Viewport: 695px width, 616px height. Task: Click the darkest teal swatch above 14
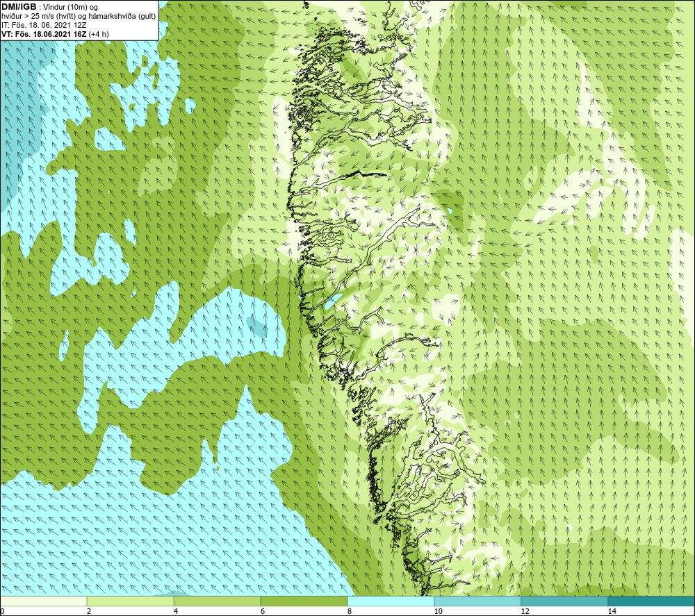click(x=652, y=601)
